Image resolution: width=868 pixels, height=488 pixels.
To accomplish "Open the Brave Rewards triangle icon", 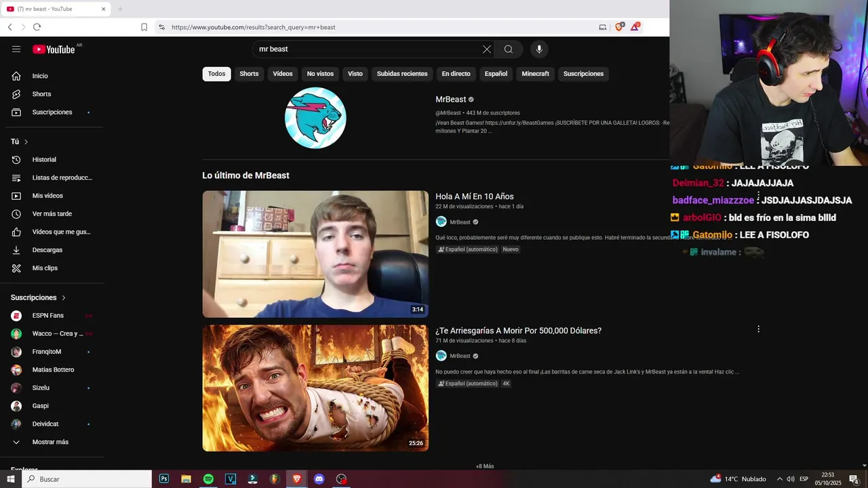I will coord(635,27).
